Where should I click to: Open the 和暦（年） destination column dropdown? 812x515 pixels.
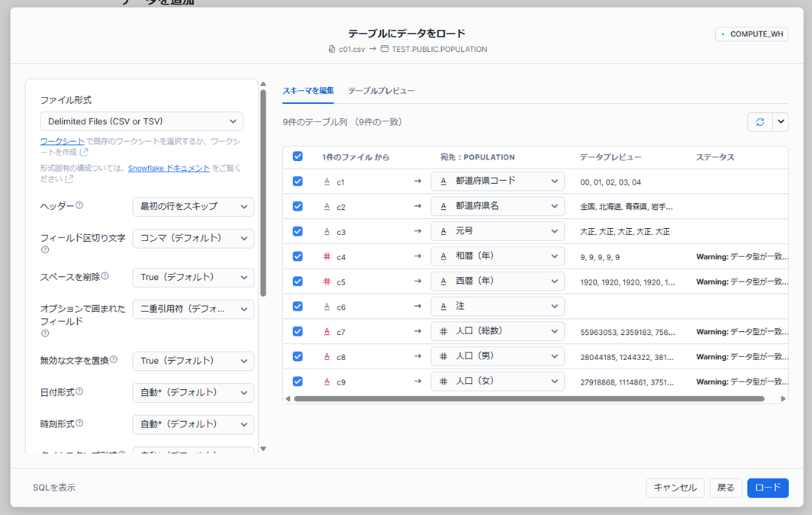coord(498,256)
